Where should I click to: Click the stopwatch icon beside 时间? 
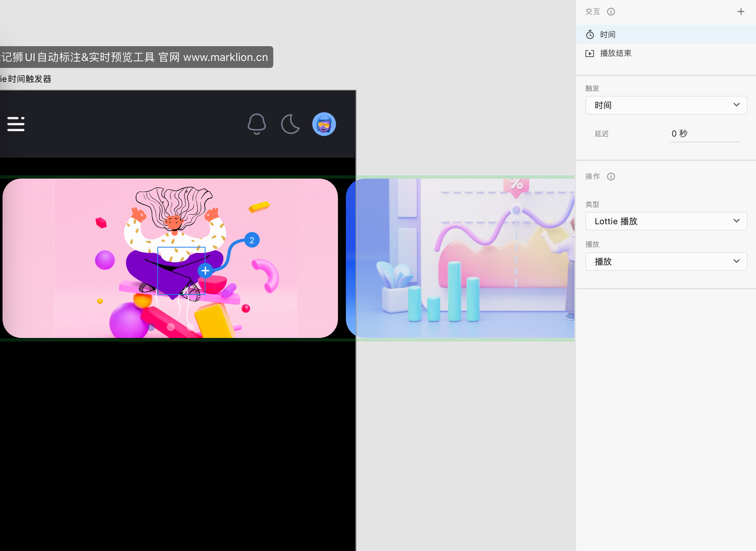[590, 35]
